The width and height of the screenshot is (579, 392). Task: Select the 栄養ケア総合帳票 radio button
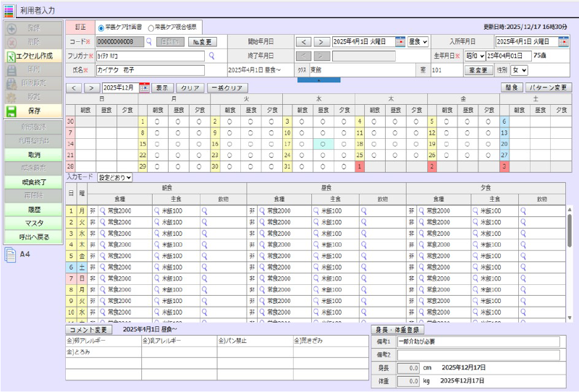(x=151, y=27)
